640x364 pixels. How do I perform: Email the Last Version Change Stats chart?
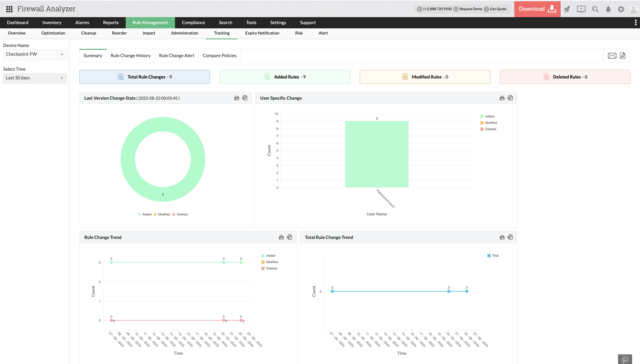[236, 98]
